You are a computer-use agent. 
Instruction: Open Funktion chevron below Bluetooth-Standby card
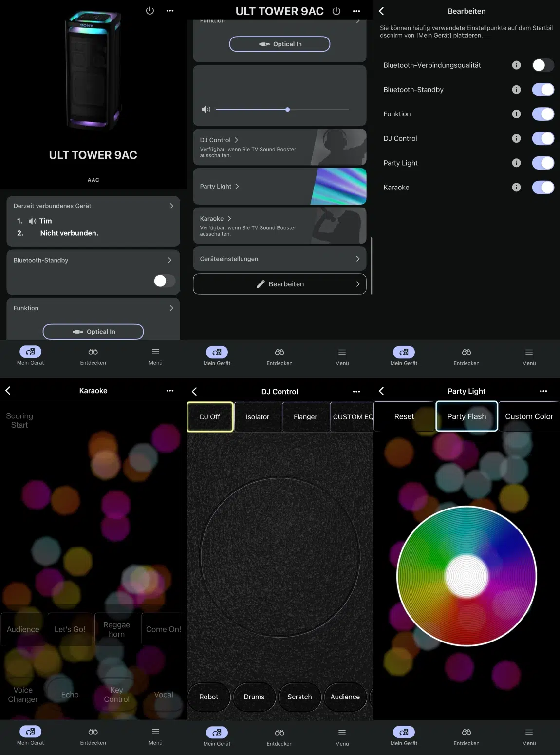pyautogui.click(x=171, y=308)
